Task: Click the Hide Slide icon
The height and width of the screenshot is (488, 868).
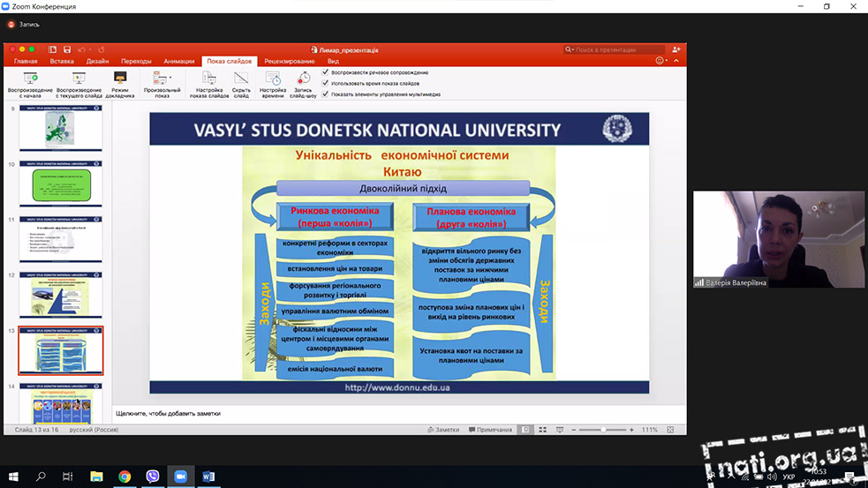Action: pos(241,78)
